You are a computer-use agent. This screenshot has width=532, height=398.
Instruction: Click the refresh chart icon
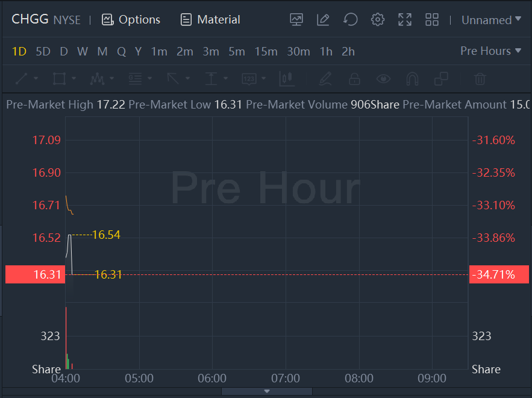[350, 19]
